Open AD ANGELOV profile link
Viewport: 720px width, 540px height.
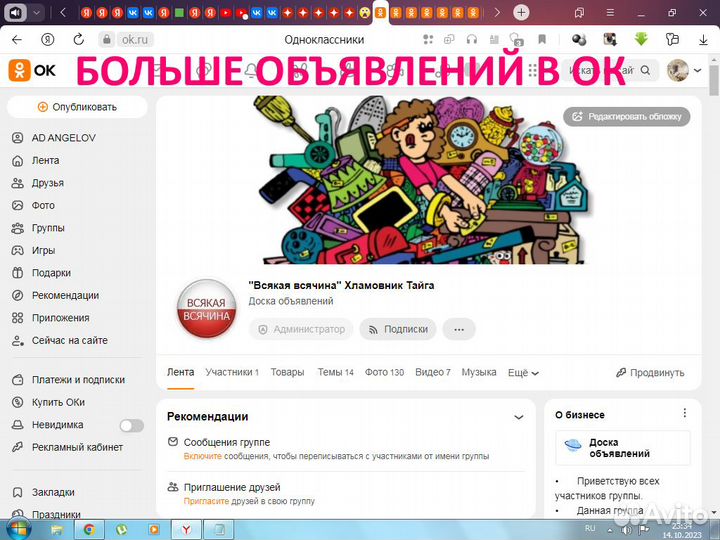(63, 138)
